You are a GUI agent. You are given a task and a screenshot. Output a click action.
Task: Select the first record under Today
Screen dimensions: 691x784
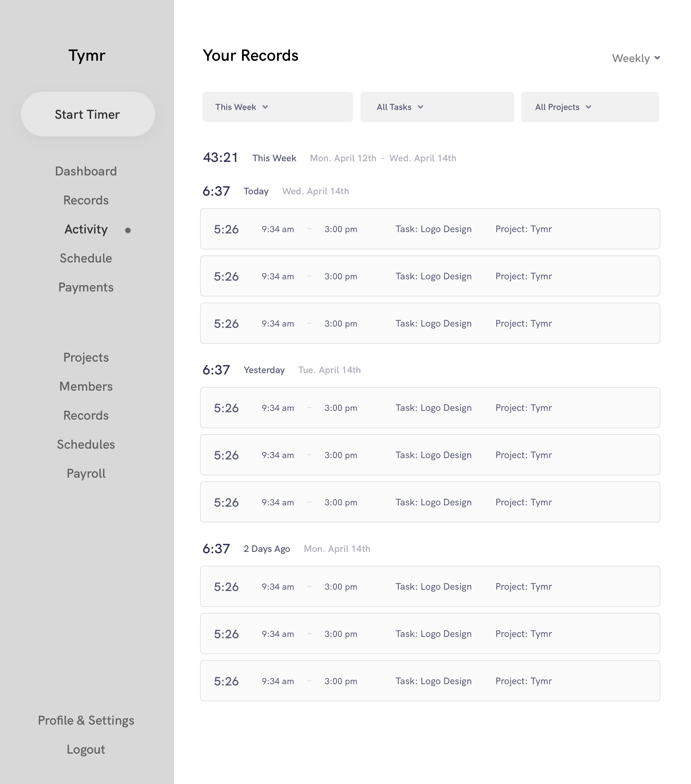[430, 229]
